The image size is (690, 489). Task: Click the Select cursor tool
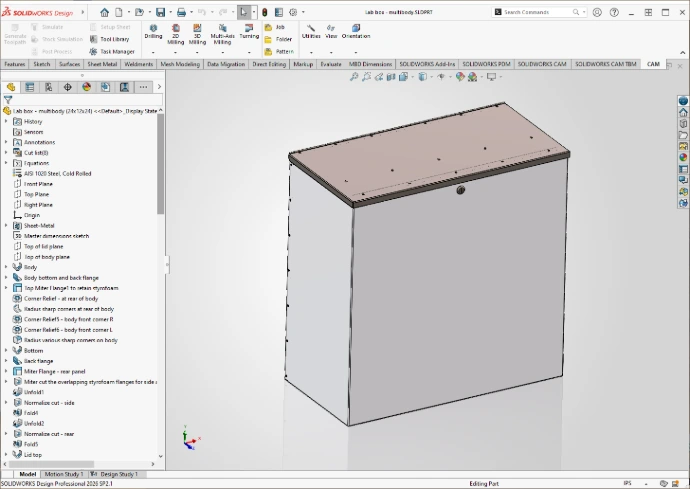point(243,12)
